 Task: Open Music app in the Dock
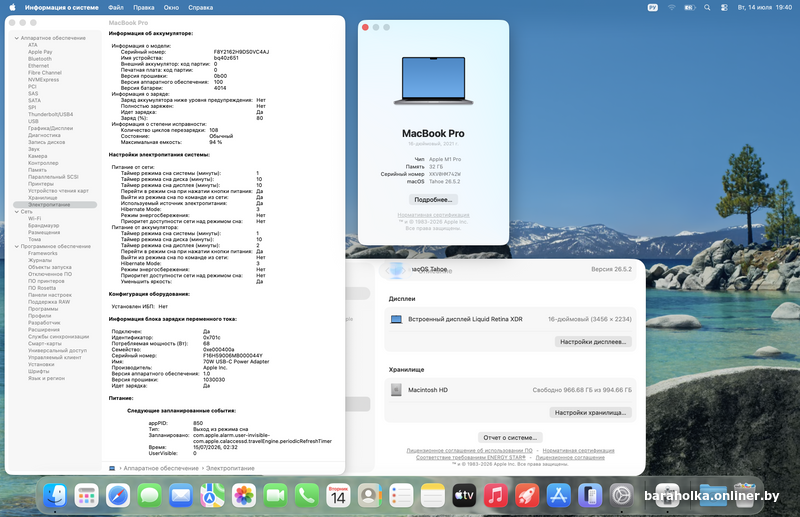(496, 495)
